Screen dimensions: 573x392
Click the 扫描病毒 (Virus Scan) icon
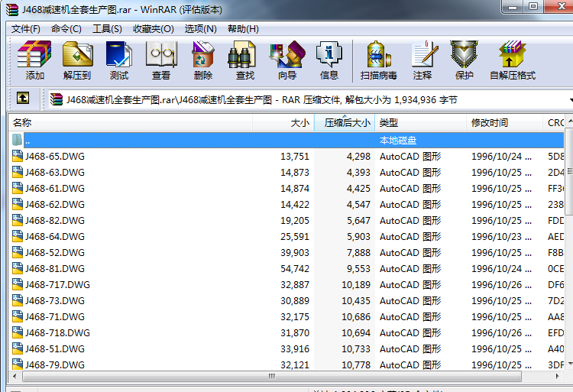click(379, 55)
